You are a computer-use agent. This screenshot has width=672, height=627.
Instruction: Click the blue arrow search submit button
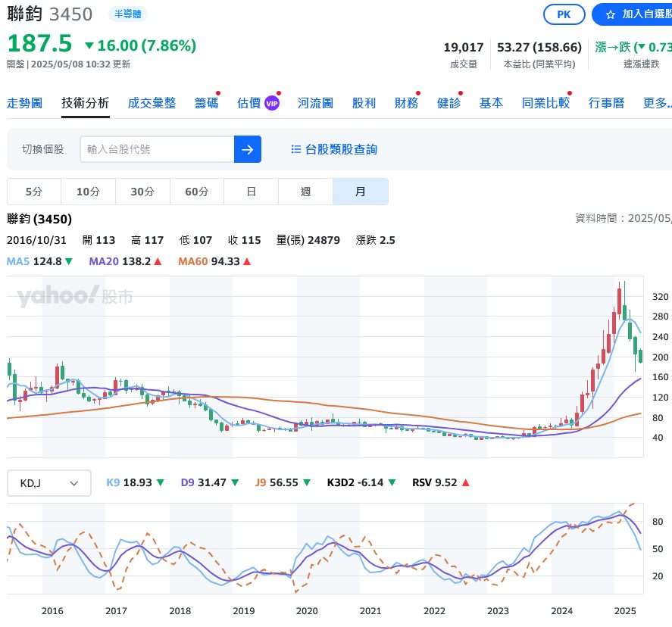coord(248,149)
